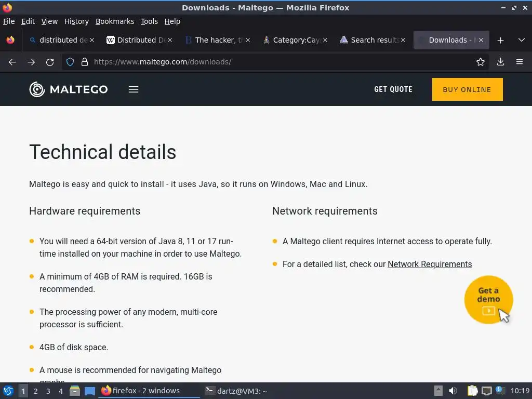Close the 'Search result' tab
This screenshot has width=532, height=399.
[x=403, y=40]
